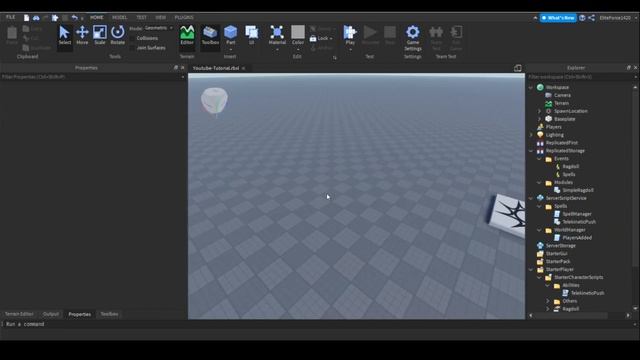Screen dimensions: 640x360
Task: Switch to the VIEW ribbon tab
Action: click(x=160, y=18)
